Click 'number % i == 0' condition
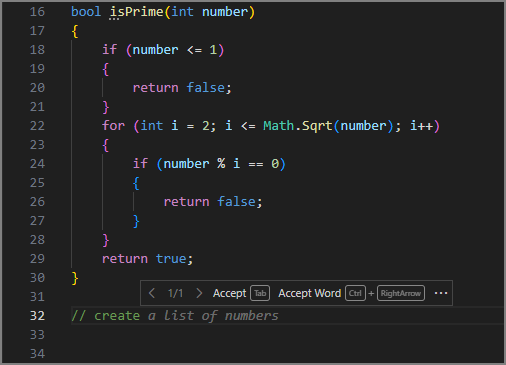Viewport: 506px width, 365px height. point(221,164)
